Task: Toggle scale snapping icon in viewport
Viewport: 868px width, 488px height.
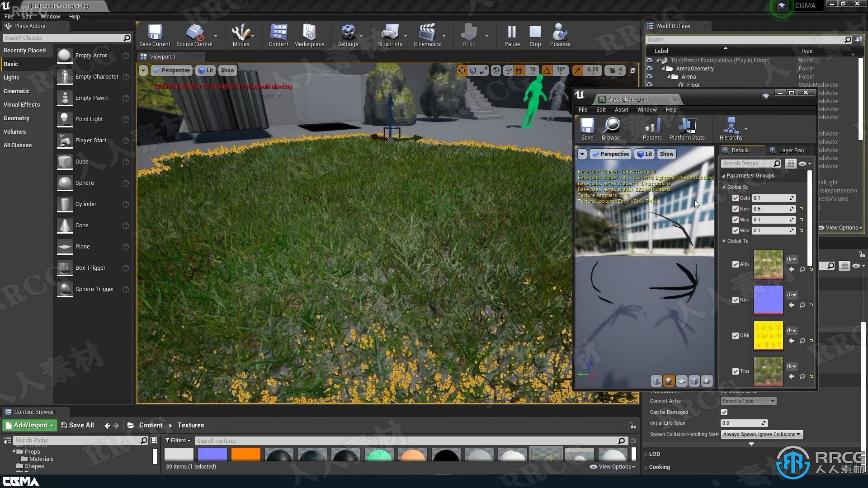Action: click(x=577, y=70)
